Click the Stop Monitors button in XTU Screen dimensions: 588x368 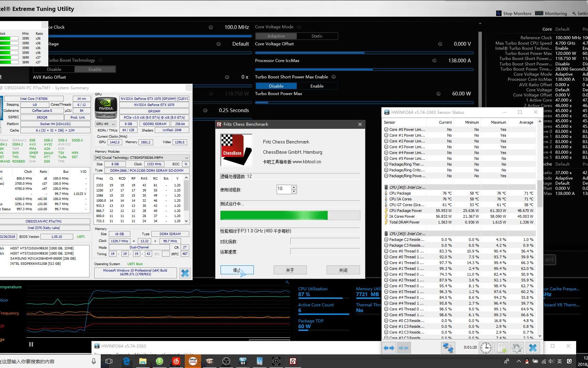[x=513, y=14]
